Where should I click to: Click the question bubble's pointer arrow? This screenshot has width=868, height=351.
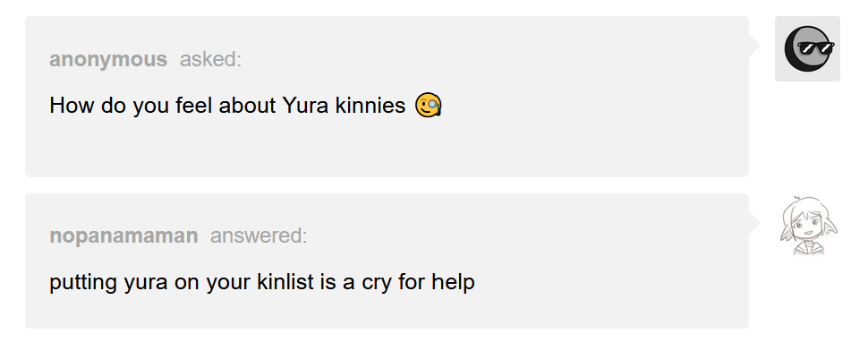pyautogui.click(x=754, y=46)
